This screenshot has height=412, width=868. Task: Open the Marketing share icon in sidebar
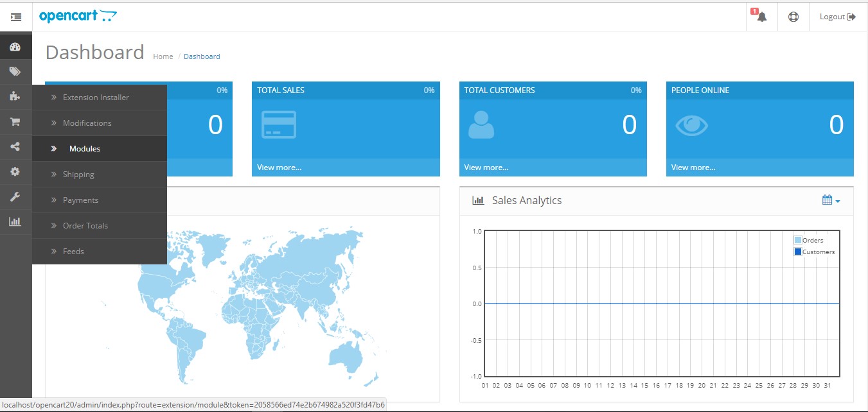[15, 146]
